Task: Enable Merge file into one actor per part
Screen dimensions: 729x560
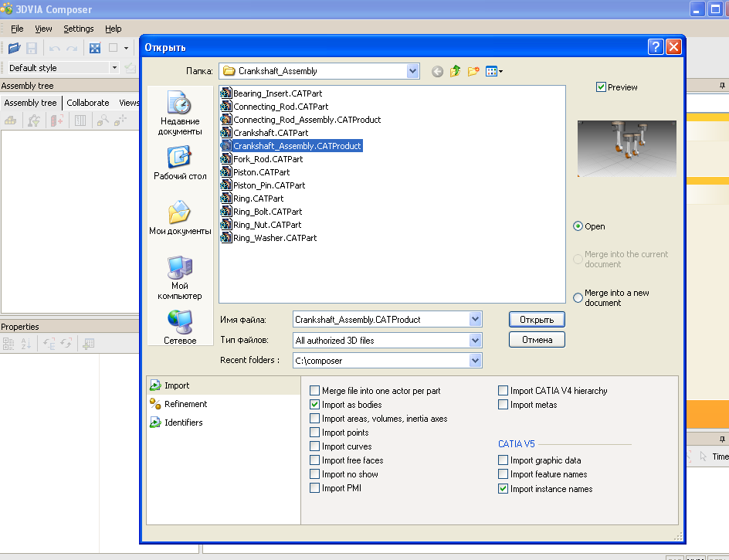Action: coord(315,390)
